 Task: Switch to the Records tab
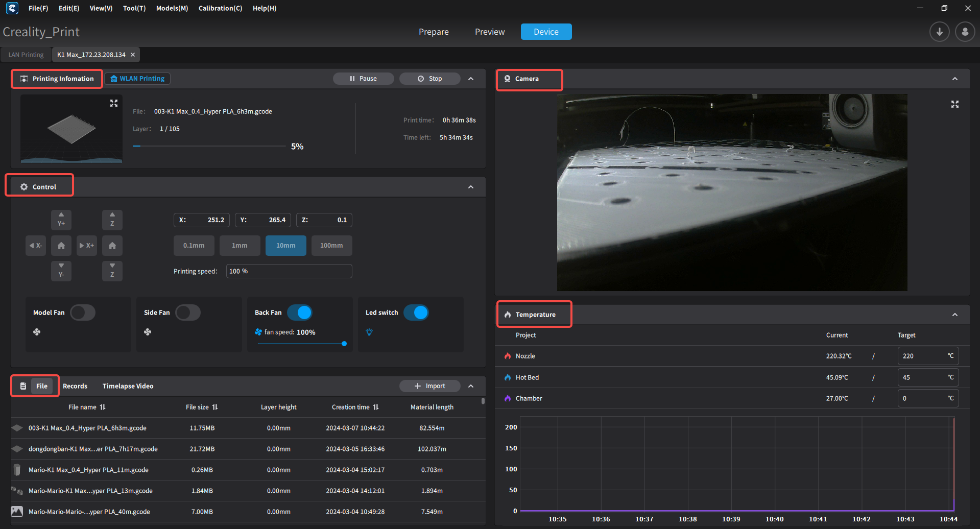pyautogui.click(x=75, y=386)
